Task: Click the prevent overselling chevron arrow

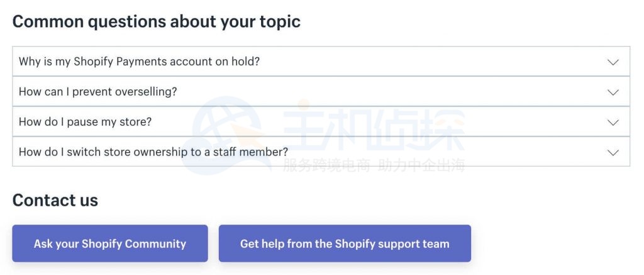Action: pyautogui.click(x=613, y=92)
